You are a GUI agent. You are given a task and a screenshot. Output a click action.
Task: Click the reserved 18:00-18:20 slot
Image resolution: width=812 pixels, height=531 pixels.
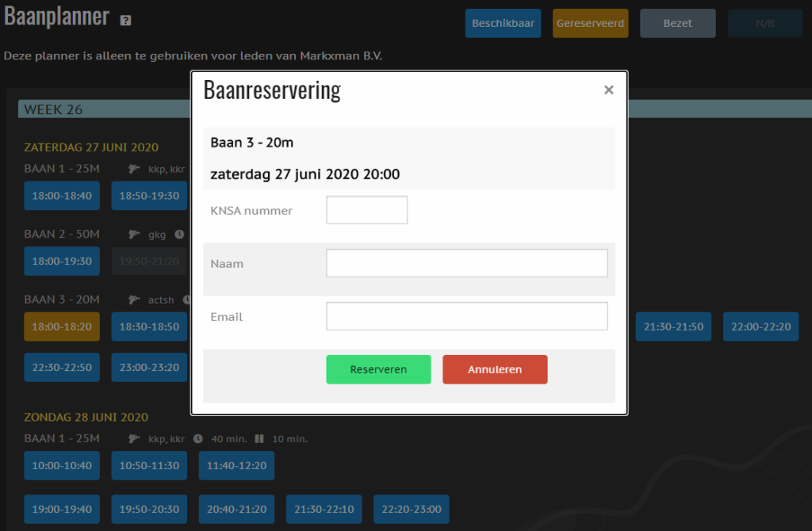point(62,327)
